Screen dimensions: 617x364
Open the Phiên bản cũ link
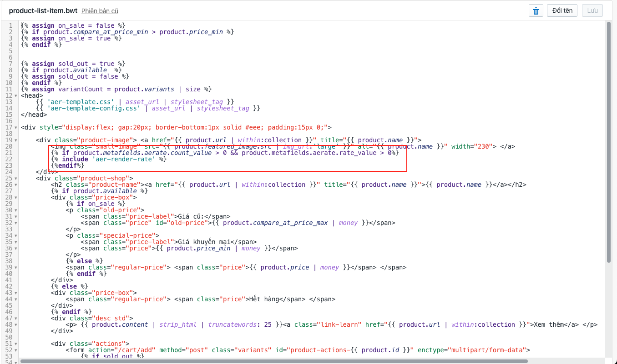click(100, 11)
